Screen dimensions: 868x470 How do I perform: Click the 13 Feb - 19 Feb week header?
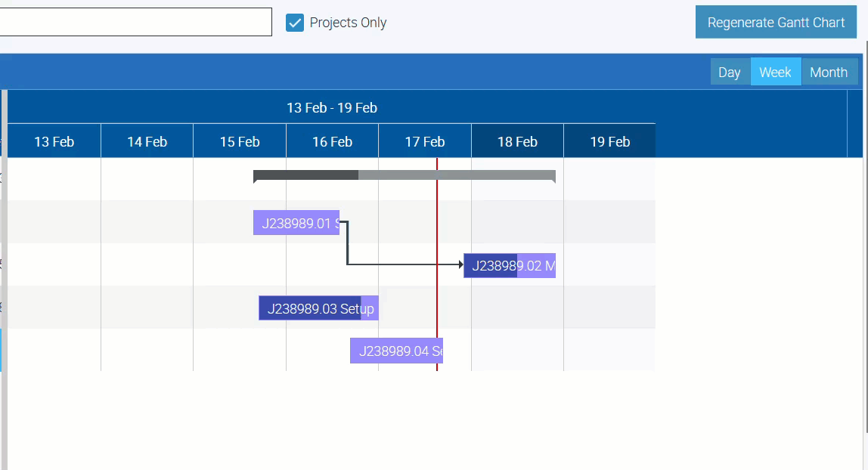(x=331, y=107)
